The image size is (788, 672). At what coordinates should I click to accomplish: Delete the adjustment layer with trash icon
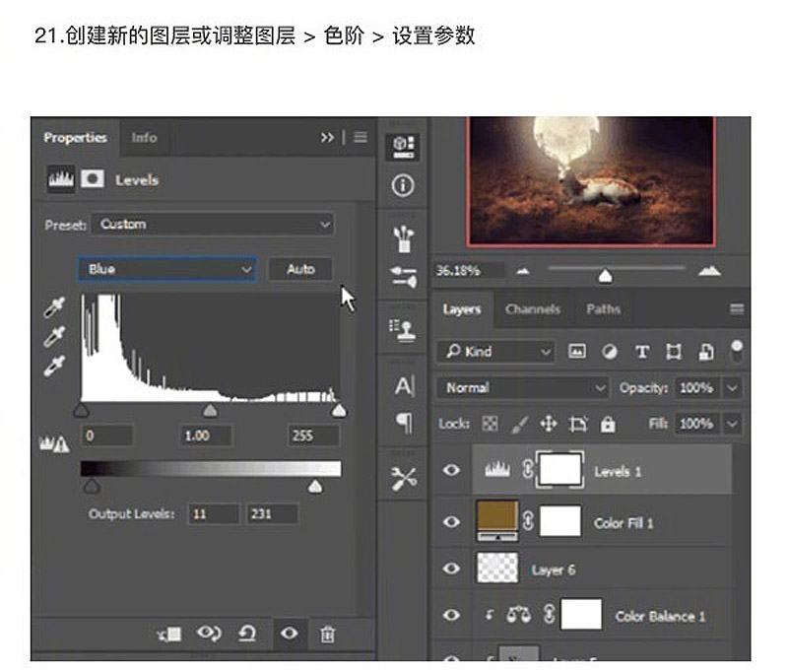click(328, 635)
